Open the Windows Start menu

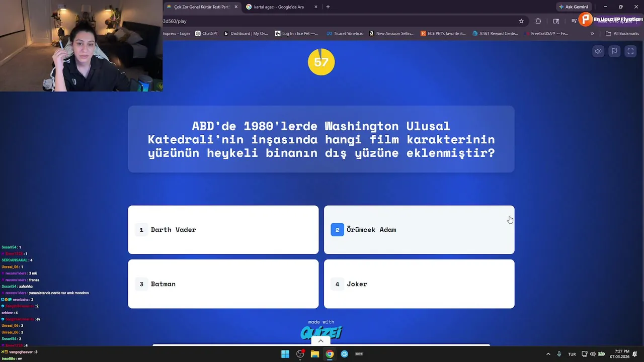pos(285,354)
